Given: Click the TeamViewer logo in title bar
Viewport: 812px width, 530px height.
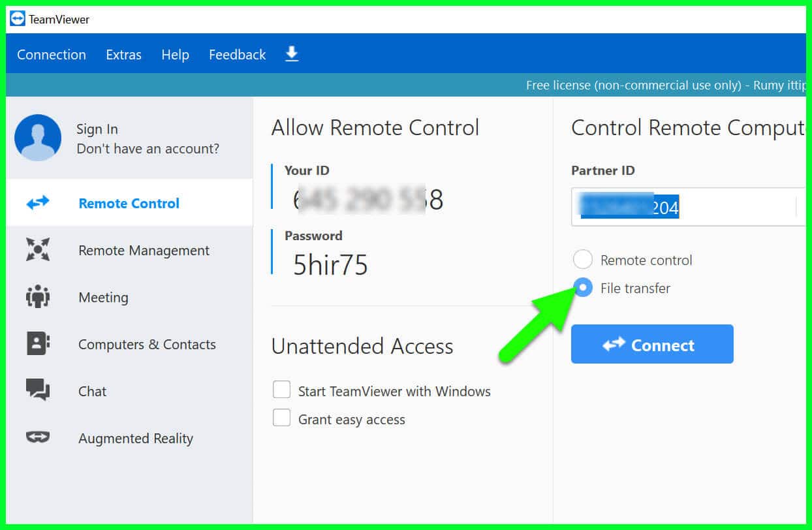Looking at the screenshot, I should (x=18, y=19).
